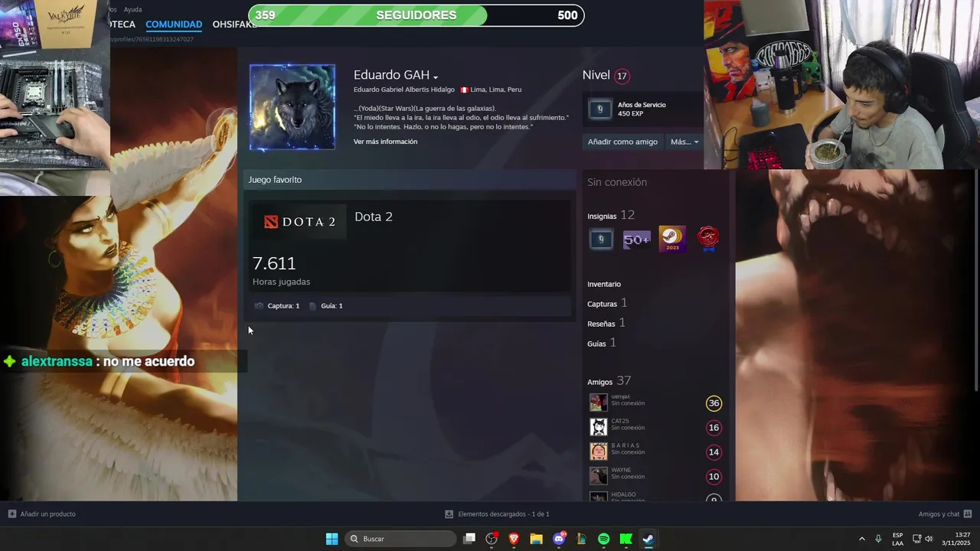Image resolution: width=980 pixels, height=551 pixels.
Task: Click Añadir un producto label
Action: tap(47, 514)
